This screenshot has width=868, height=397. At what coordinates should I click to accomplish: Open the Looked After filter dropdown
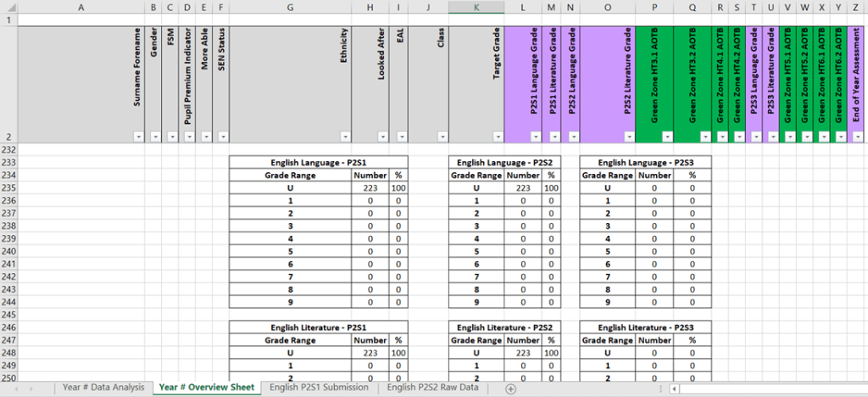tap(381, 137)
